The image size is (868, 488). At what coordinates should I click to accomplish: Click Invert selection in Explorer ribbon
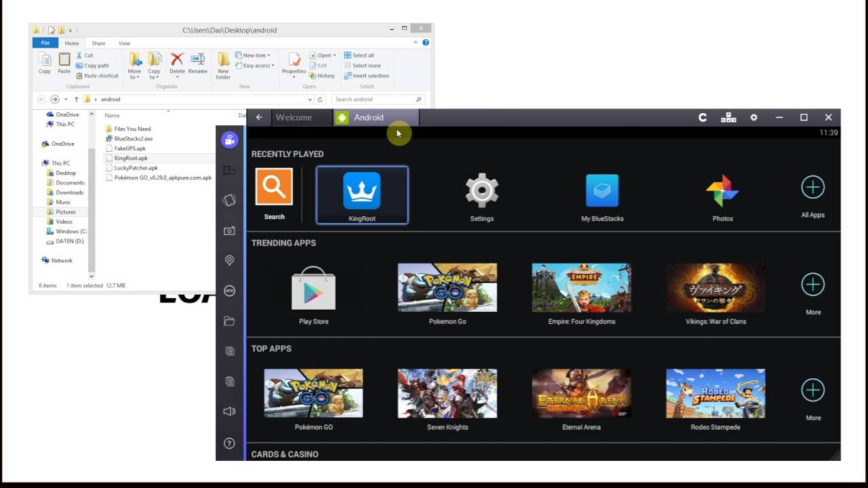point(366,76)
